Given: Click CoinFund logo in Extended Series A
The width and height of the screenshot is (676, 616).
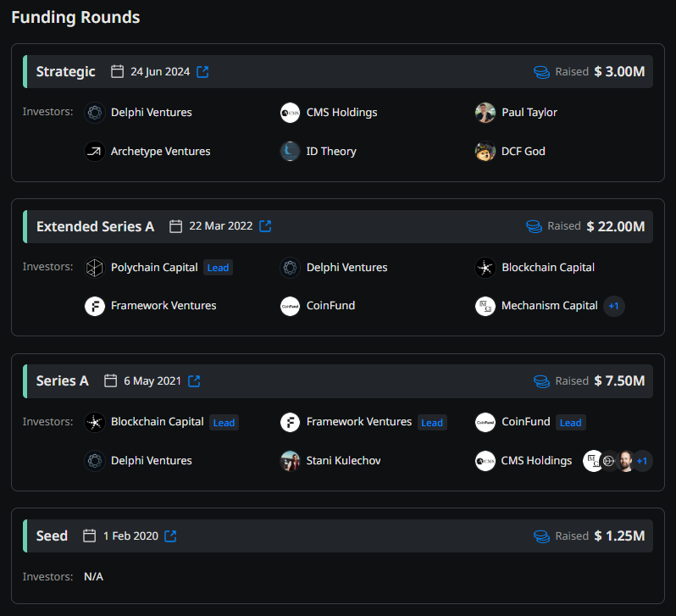Looking at the screenshot, I should tap(291, 306).
